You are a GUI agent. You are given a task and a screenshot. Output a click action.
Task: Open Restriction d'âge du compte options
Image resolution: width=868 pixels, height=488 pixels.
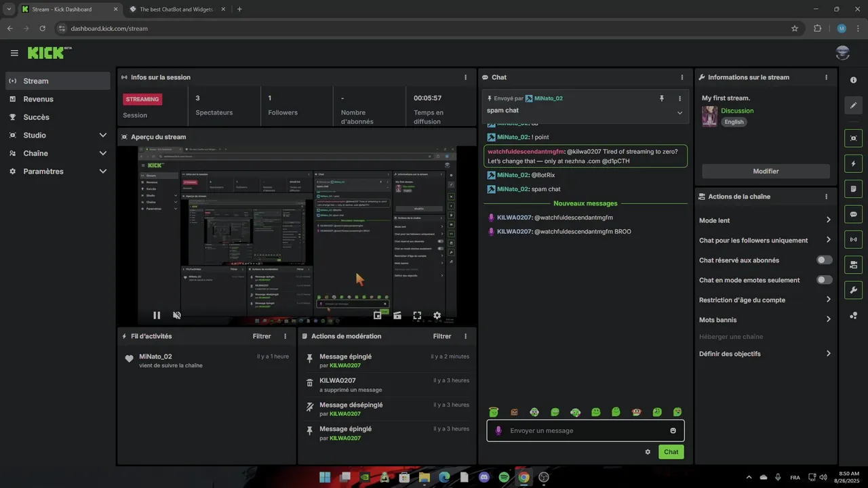coord(765,300)
